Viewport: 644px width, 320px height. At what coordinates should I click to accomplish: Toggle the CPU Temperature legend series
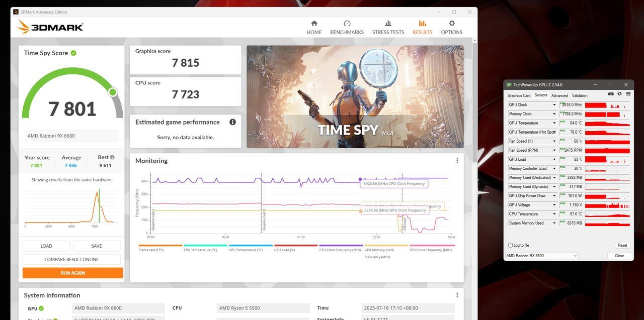coord(205,248)
